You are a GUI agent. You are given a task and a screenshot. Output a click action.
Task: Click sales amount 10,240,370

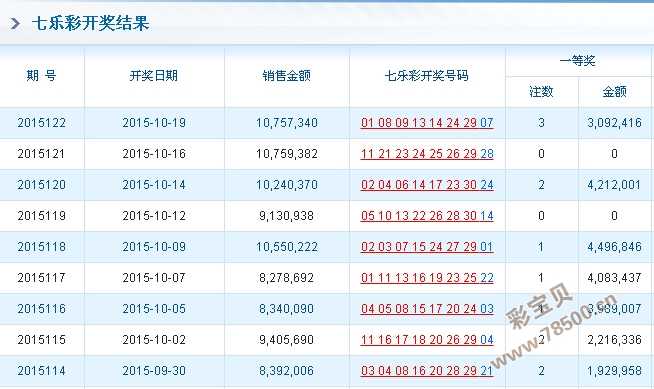point(287,185)
